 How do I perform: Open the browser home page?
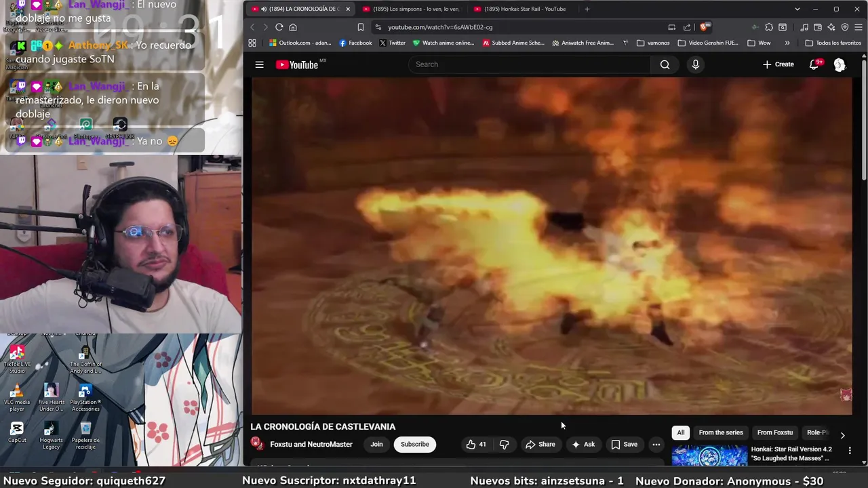(293, 27)
